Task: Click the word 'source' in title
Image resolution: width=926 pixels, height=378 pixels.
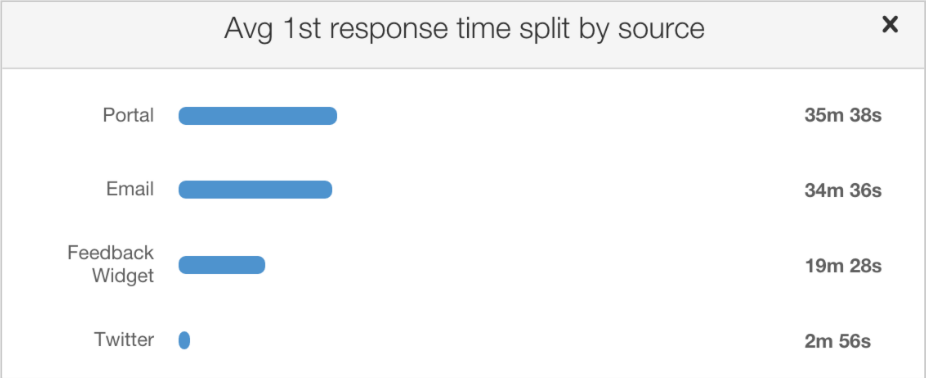Action: tap(661, 29)
